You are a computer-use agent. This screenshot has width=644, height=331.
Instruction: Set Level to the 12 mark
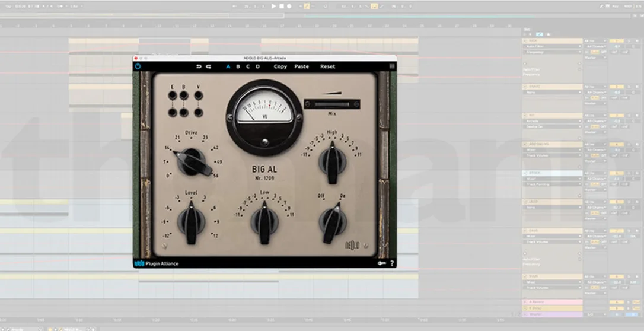coord(215,235)
